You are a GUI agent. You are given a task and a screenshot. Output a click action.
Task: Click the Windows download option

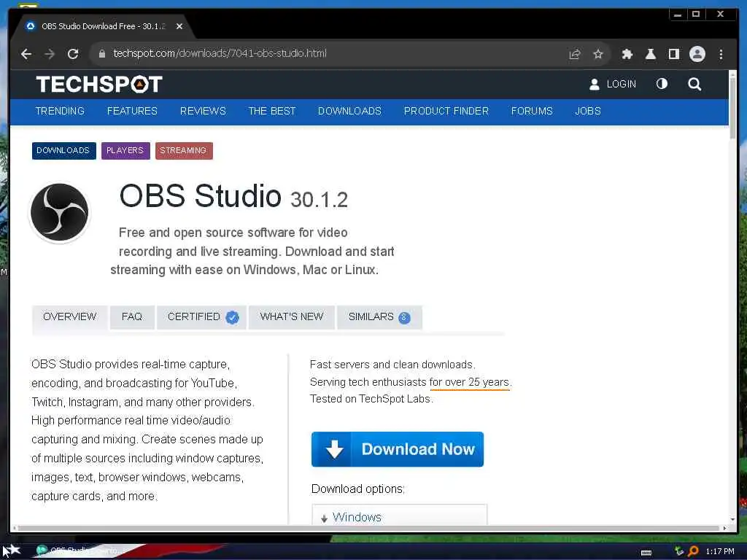click(x=357, y=517)
